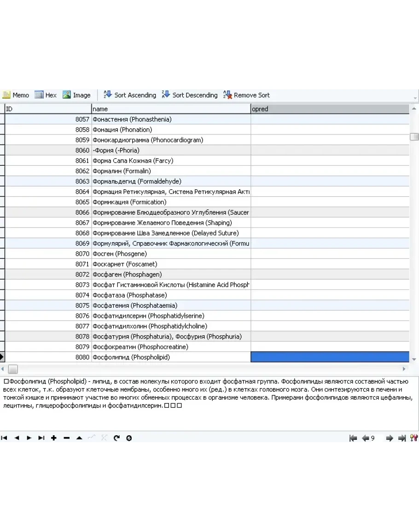Go to the previous page arrow
This screenshot has height=532, width=419.
click(366, 438)
